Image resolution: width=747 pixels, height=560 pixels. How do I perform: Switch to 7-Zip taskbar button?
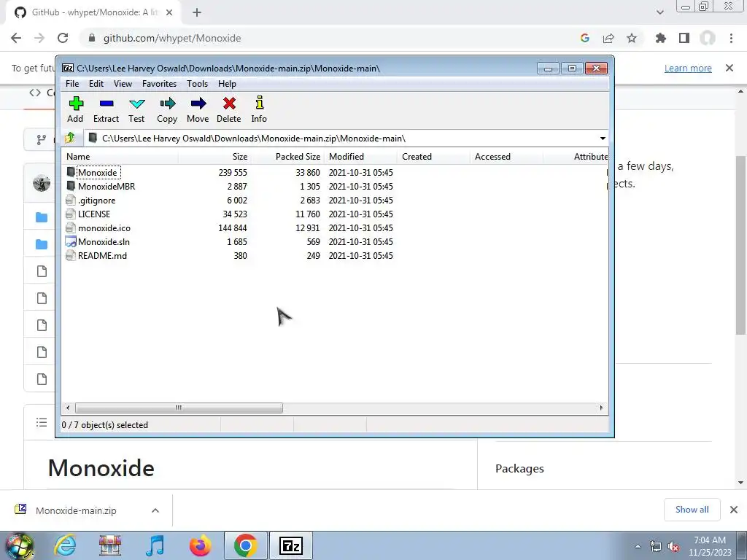pos(291,545)
